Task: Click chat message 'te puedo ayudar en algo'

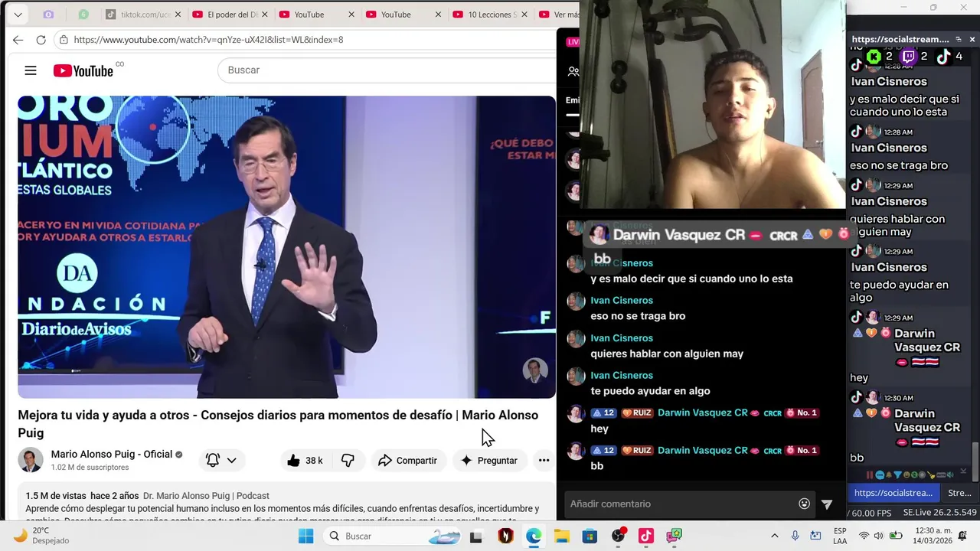Action: point(650,391)
